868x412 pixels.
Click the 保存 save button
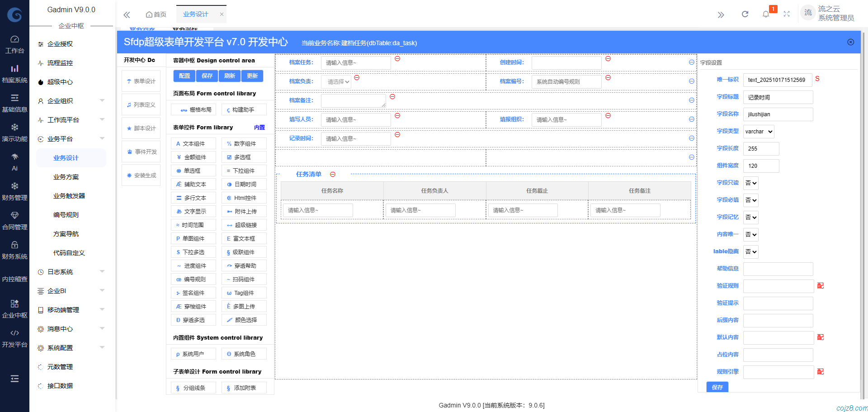(x=207, y=76)
